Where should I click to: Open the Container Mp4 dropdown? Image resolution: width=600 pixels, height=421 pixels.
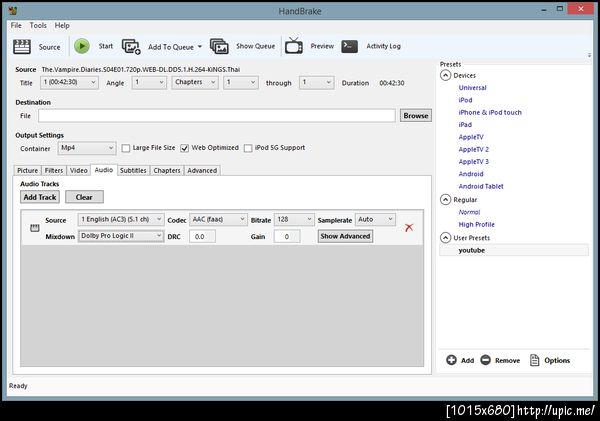pyautogui.click(x=87, y=148)
